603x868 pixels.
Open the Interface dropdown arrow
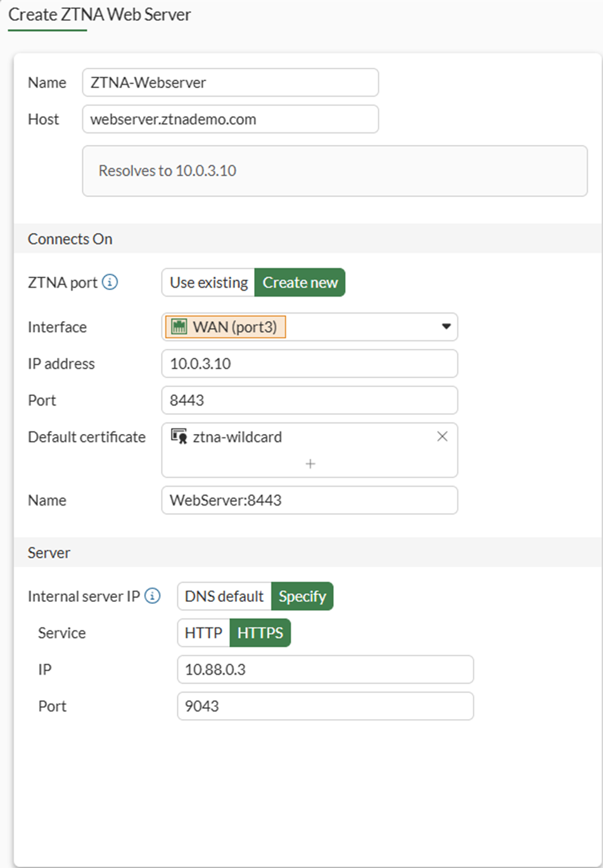pos(446,327)
